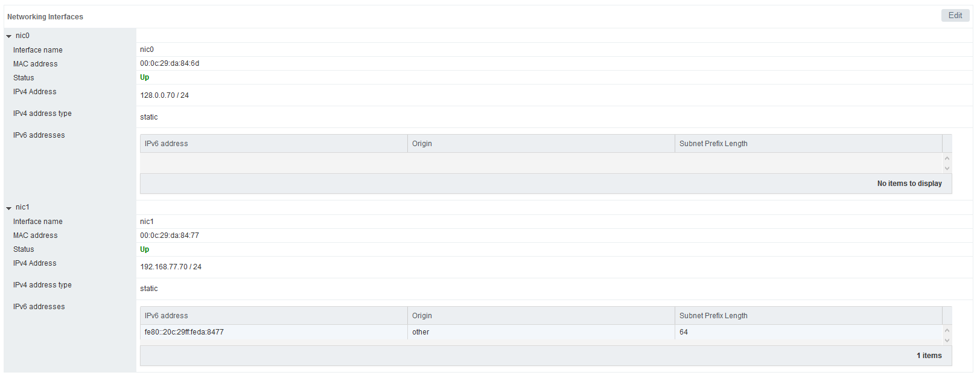Select Status under nic0
This screenshot has height=378, width=980.
(x=23, y=77)
